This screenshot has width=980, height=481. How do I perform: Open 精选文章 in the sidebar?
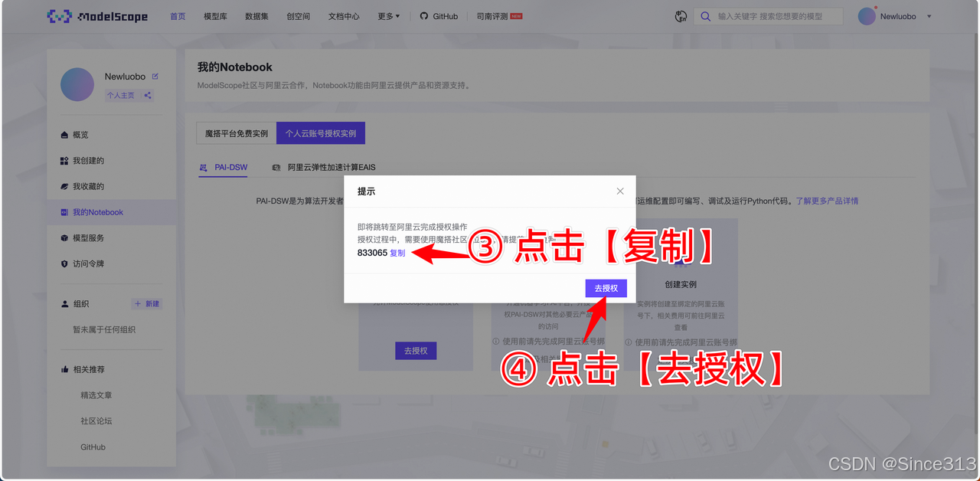pyautogui.click(x=96, y=395)
